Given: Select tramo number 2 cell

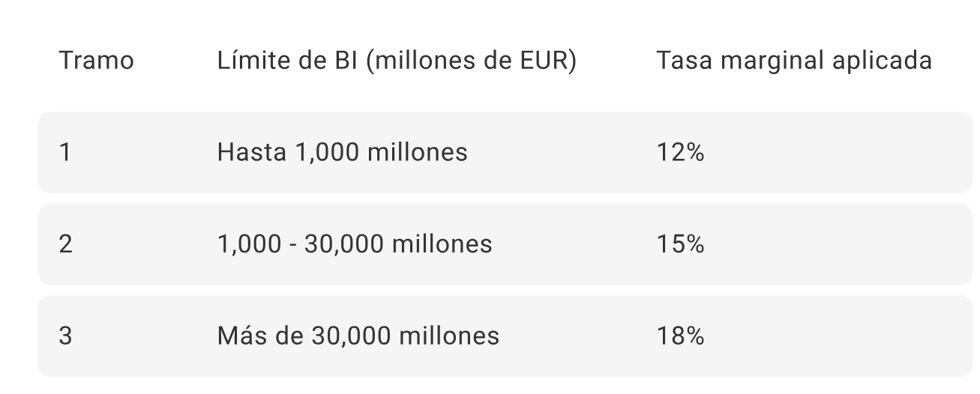Looking at the screenshot, I should [65, 244].
